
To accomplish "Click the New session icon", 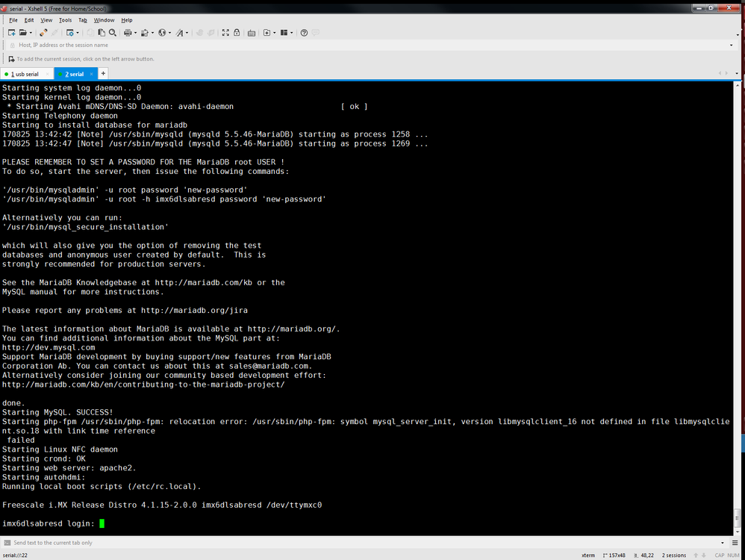I will pos(11,32).
